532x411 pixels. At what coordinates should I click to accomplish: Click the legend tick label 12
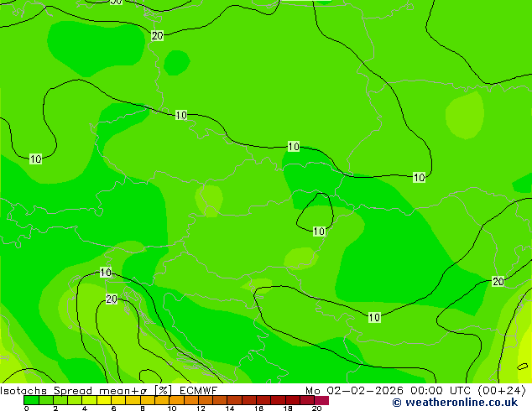[x=201, y=408]
